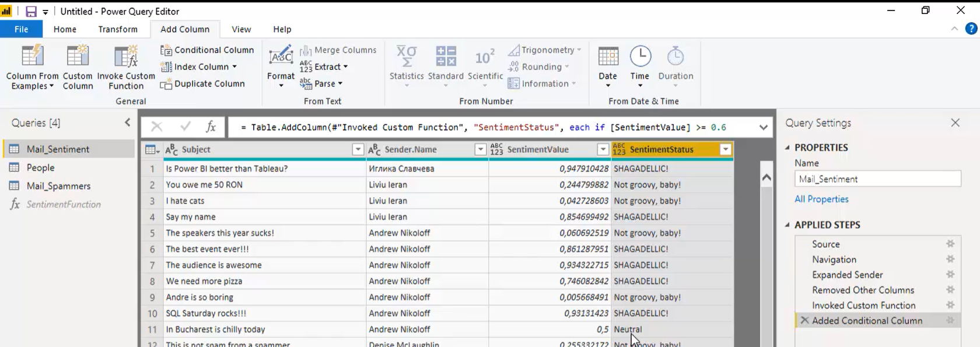
Task: Collapse the Queries pane
Action: (x=128, y=122)
